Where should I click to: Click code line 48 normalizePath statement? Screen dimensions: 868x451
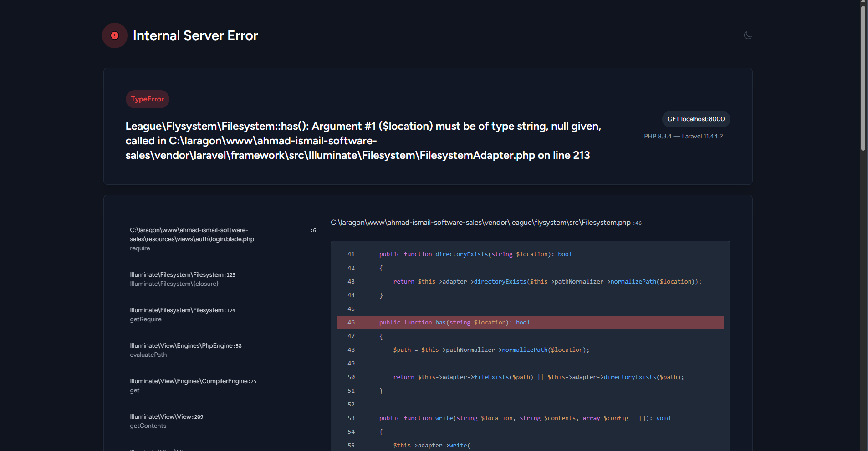click(530, 350)
